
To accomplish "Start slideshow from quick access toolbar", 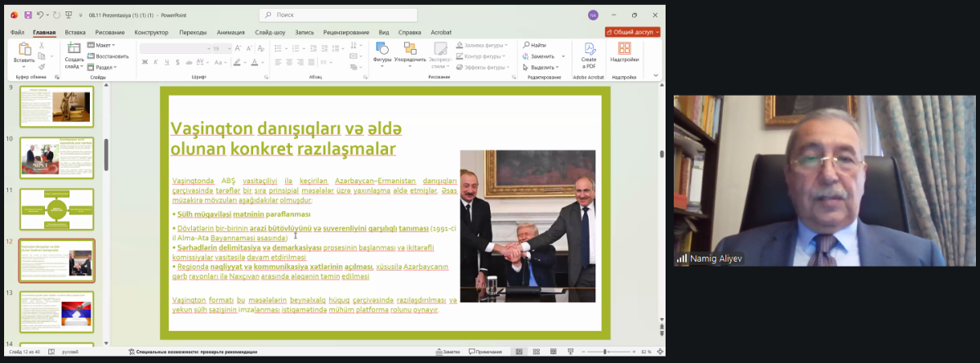I will coord(68,15).
